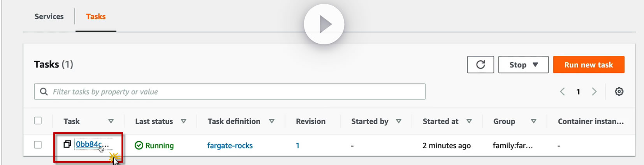This screenshot has height=165, width=644.
Task: Open the Stop dropdown menu
Action: tap(523, 65)
